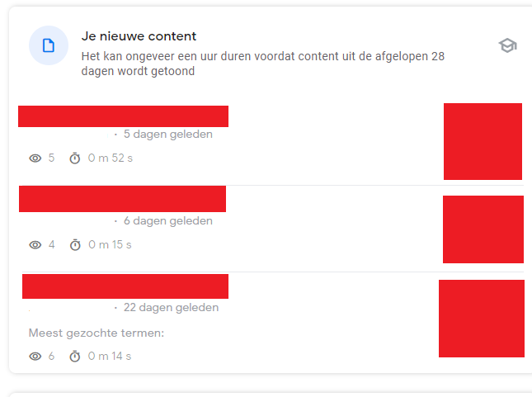Image resolution: width=532 pixels, height=397 pixels.
Task: Click the Je nieuwe content heading
Action: pos(139,36)
